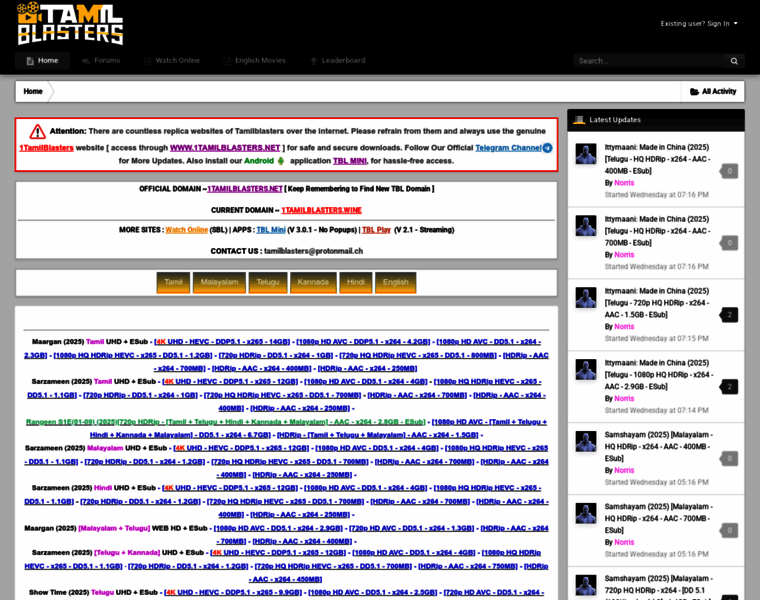Open the Telegram Channel link
This screenshot has height=600, width=760.
click(x=508, y=148)
